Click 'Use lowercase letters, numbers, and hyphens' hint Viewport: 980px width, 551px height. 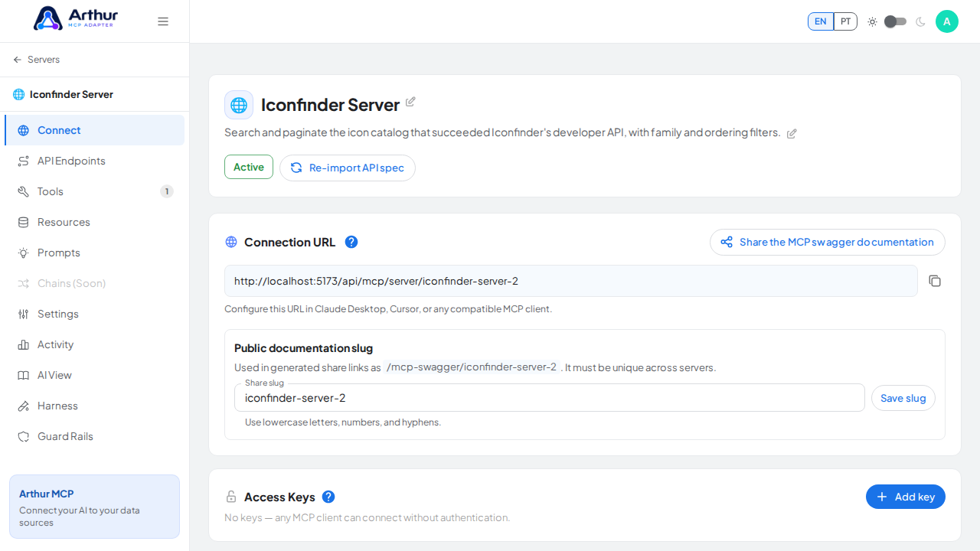tap(343, 422)
